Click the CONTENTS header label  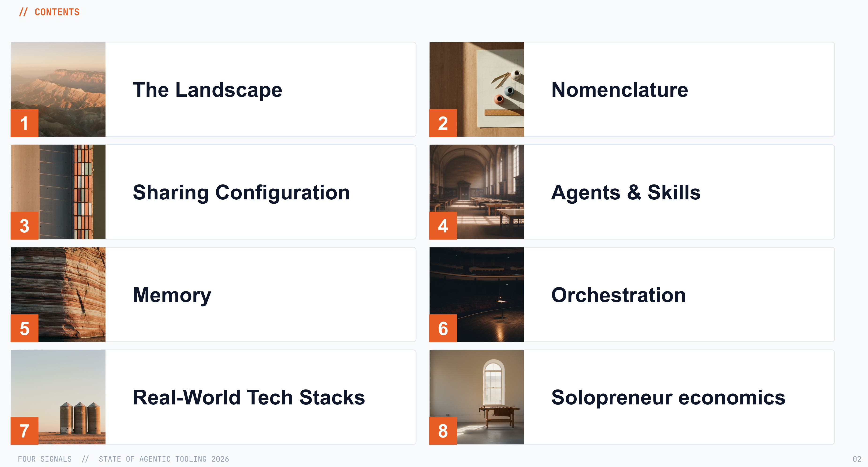click(57, 12)
